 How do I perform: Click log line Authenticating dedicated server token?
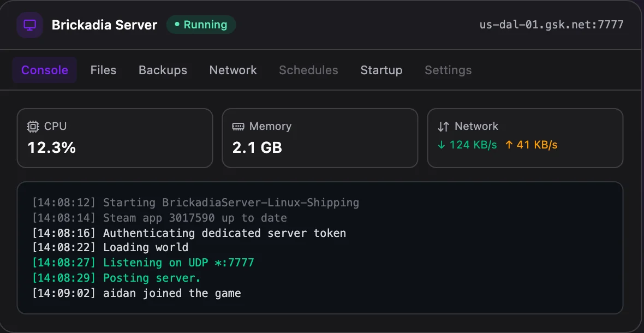click(189, 233)
